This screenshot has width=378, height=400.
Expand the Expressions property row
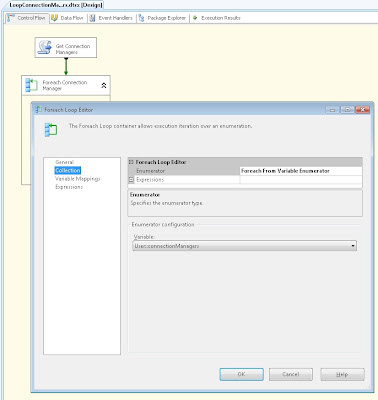(x=131, y=180)
